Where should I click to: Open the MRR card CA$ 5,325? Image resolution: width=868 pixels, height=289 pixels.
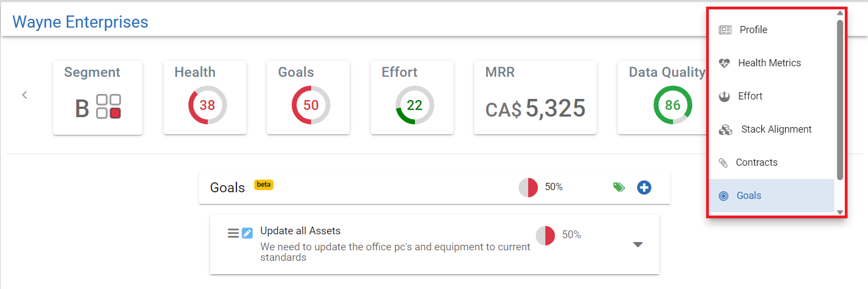[x=535, y=98]
